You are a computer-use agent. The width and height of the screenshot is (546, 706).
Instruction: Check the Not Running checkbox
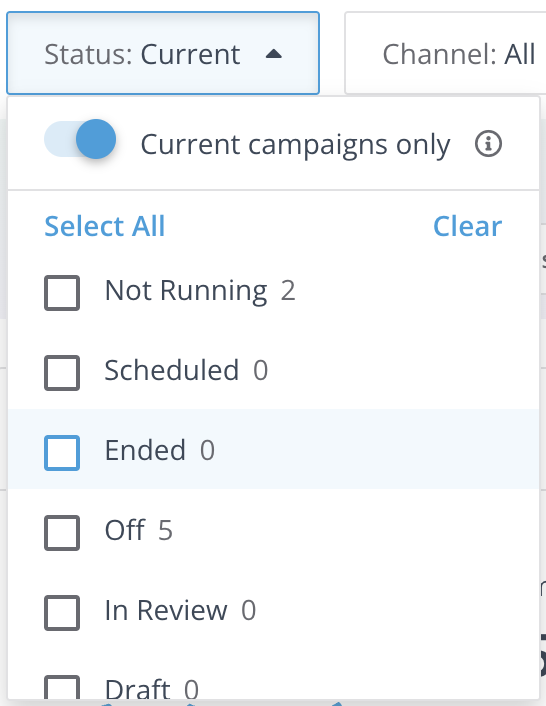(x=62, y=293)
